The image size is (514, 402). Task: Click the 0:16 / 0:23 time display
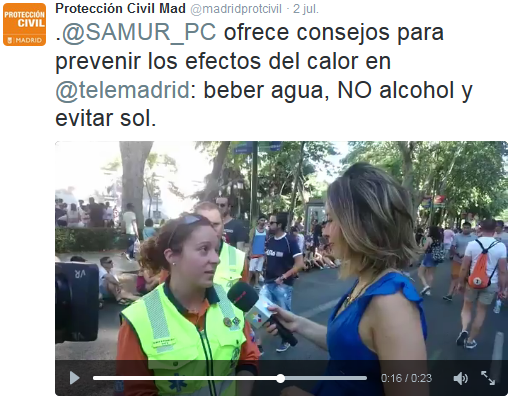(406, 378)
